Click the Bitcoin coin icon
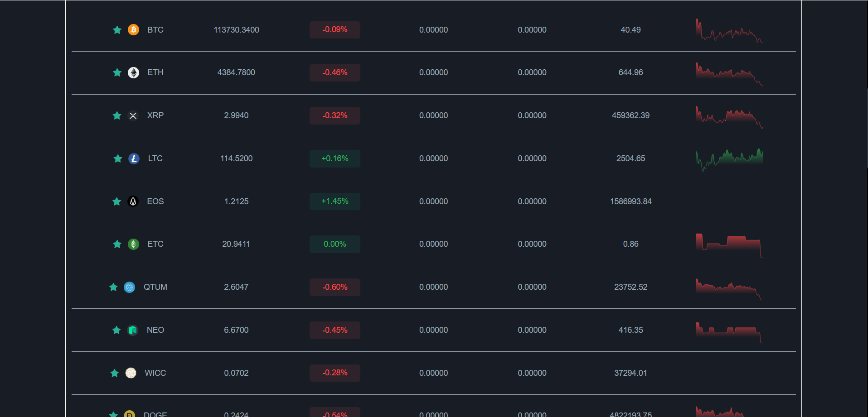 point(133,30)
